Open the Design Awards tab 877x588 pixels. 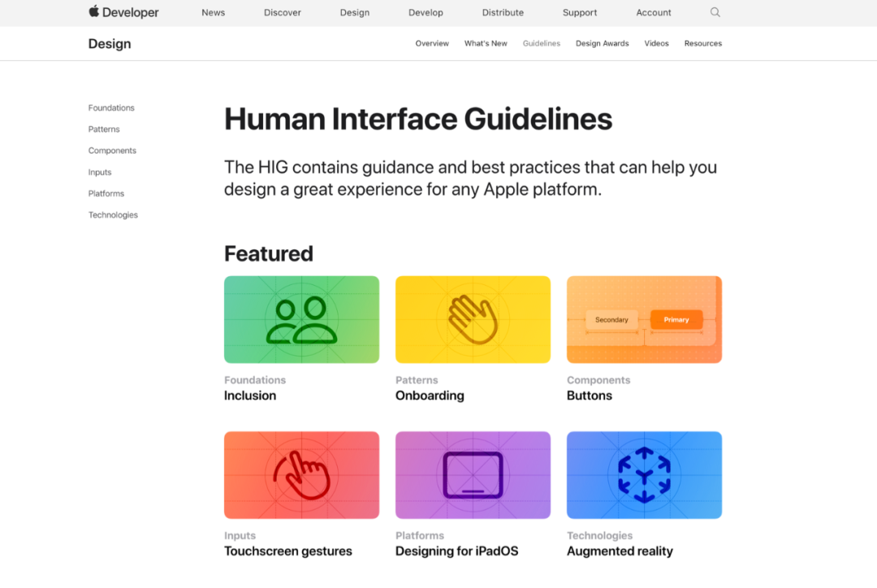pos(603,43)
